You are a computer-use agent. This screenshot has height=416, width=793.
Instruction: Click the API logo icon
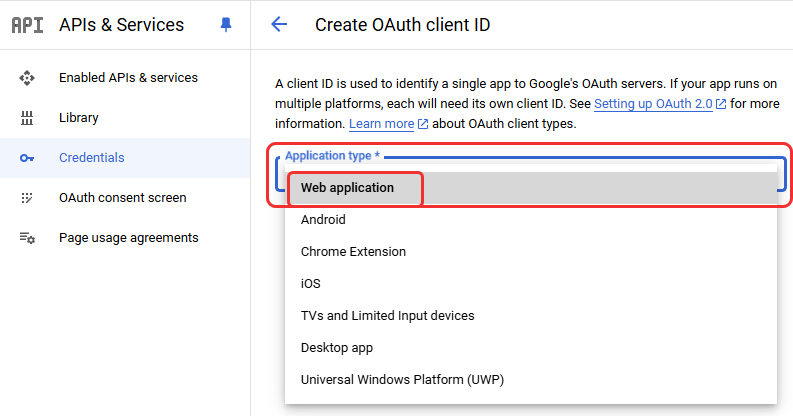pos(27,25)
